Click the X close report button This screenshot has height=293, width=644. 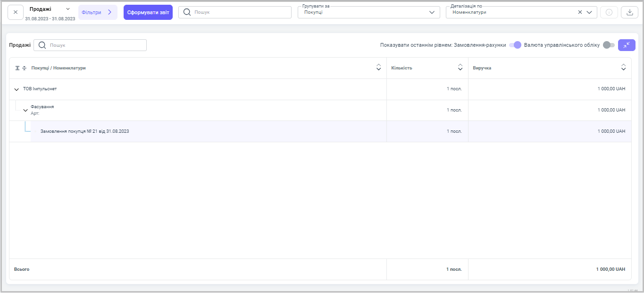[16, 12]
